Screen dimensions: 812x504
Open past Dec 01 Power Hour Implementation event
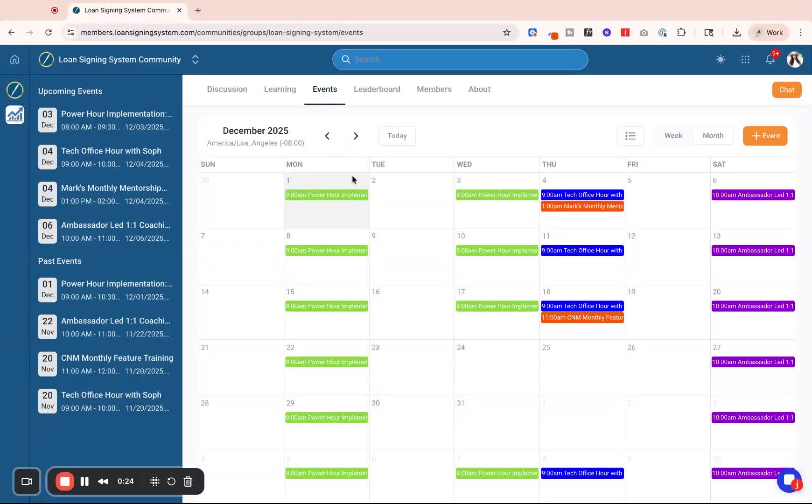106,290
